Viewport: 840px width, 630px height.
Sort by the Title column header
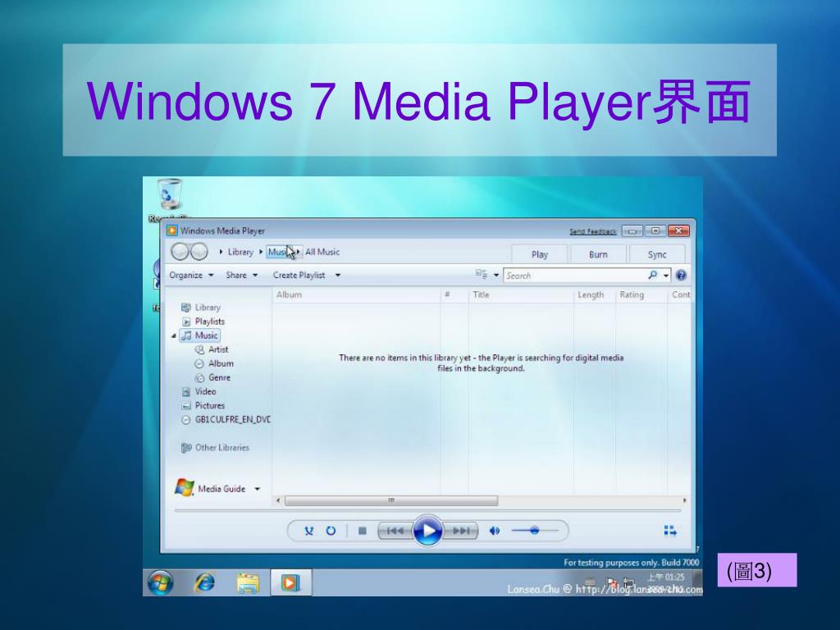tap(521, 294)
